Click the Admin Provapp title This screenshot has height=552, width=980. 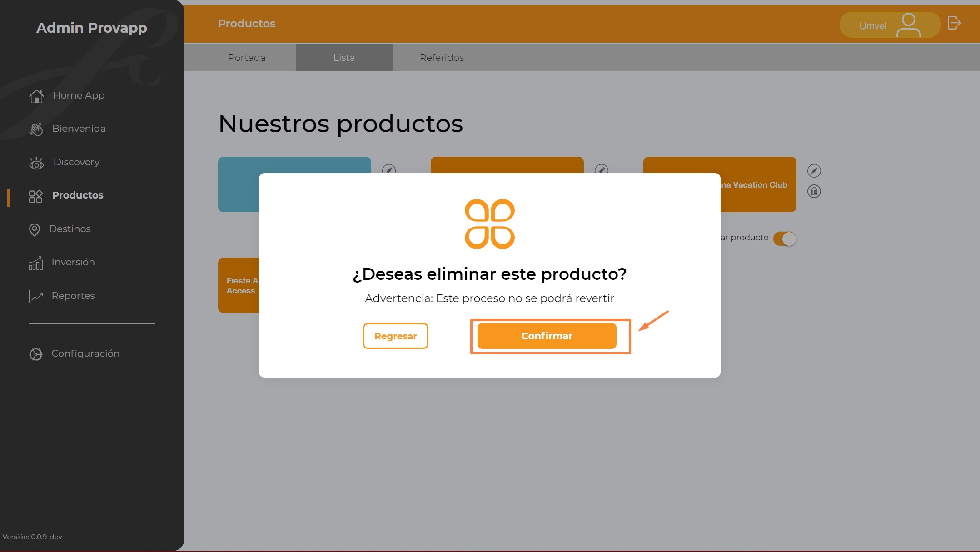(x=92, y=28)
